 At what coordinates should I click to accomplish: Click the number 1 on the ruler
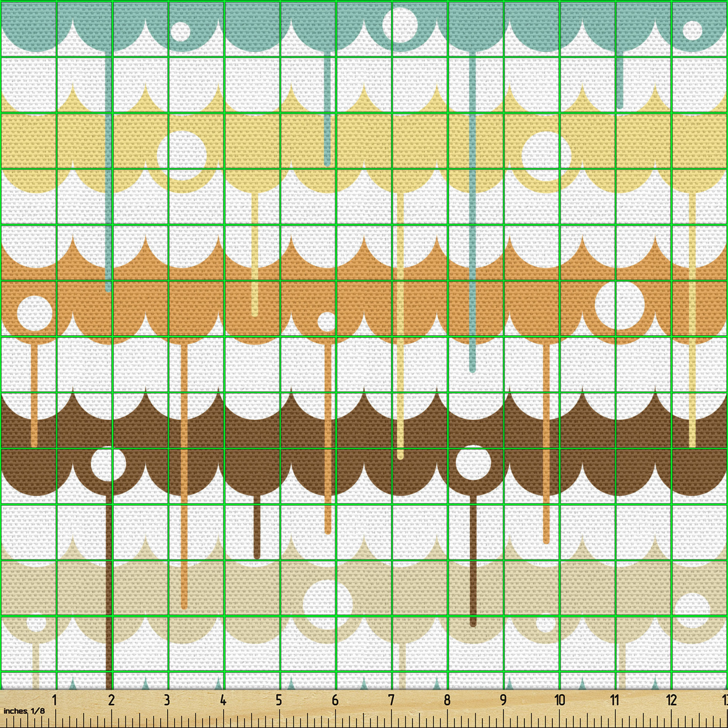pos(54,700)
